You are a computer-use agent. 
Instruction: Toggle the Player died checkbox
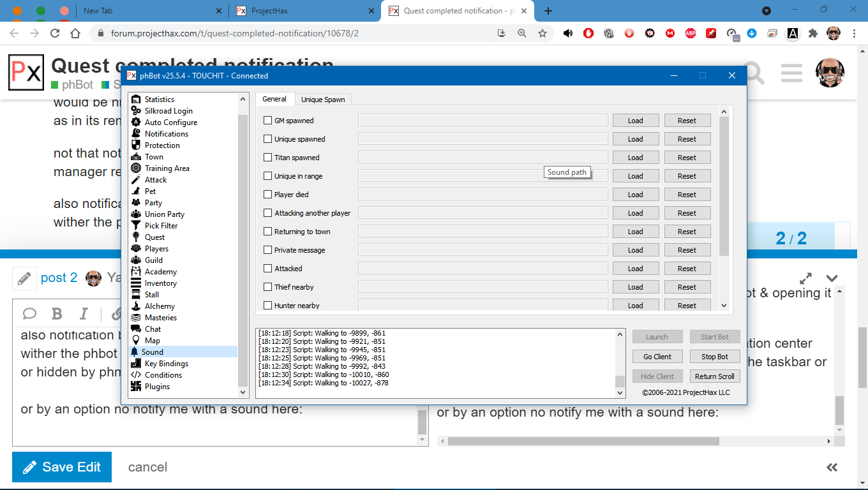268,195
